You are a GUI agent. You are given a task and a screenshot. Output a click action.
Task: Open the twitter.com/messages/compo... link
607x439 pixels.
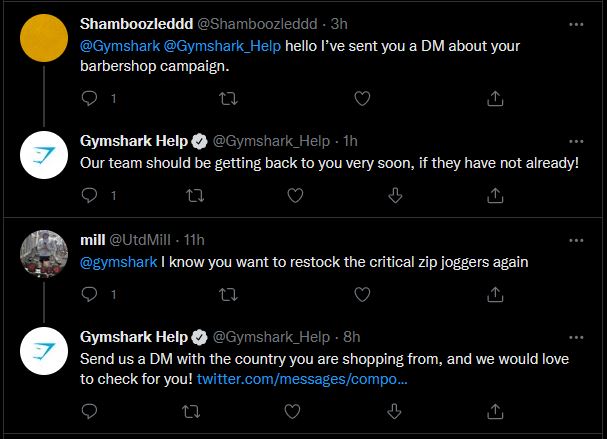(x=302, y=379)
